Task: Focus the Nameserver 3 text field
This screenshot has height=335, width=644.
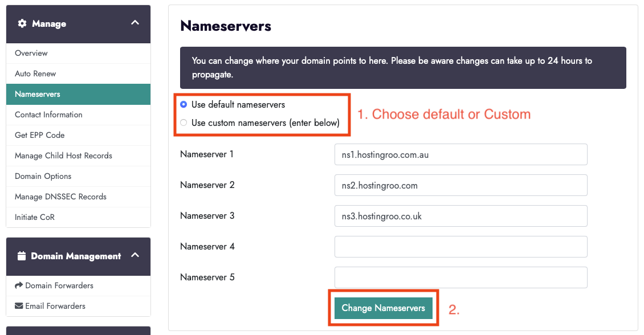Action: 460,216
